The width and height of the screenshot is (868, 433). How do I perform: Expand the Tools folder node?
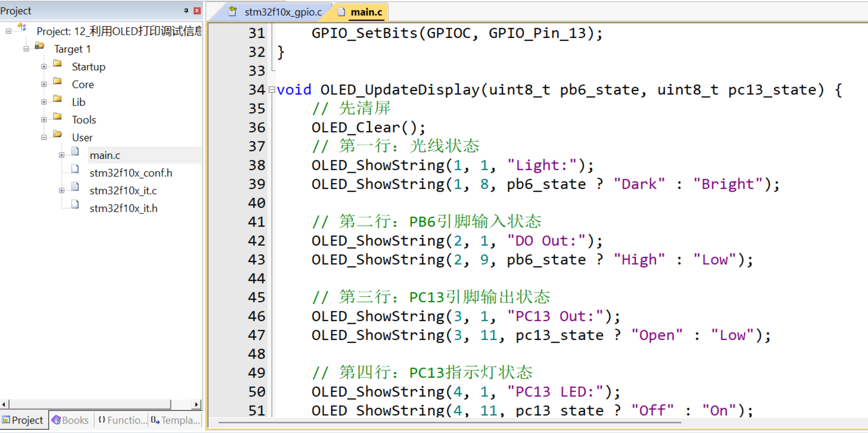[x=44, y=120]
